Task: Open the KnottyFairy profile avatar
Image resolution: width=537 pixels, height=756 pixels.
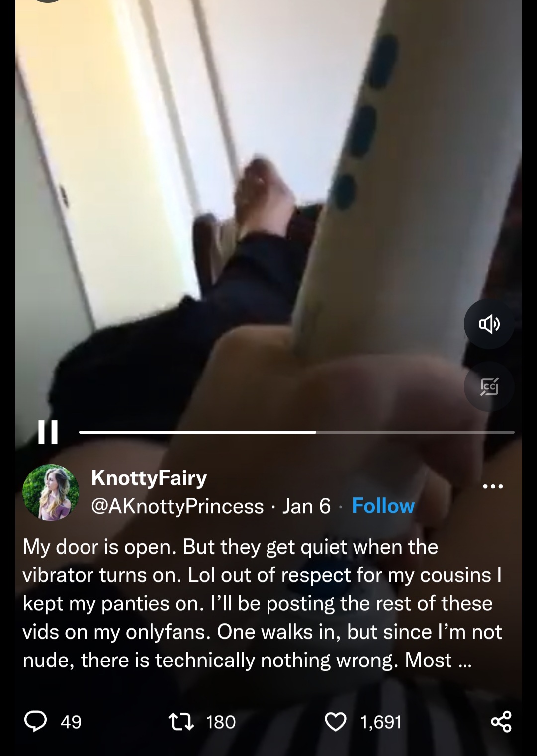Action: click(51, 492)
